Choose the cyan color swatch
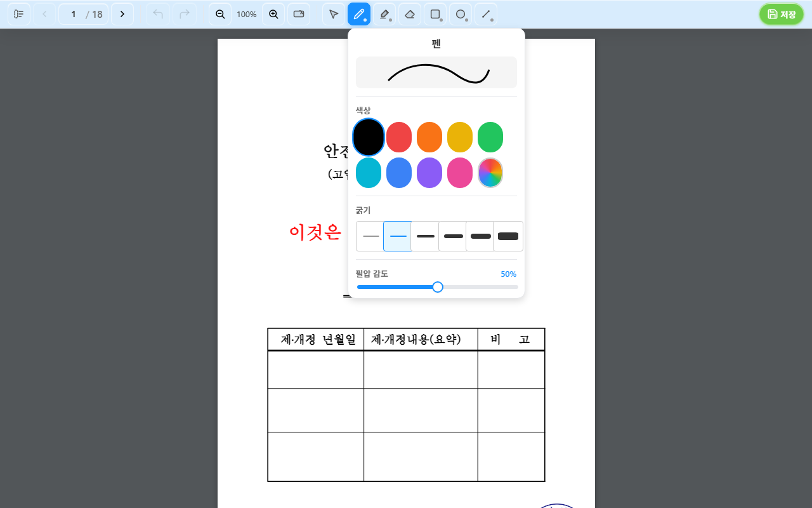The height and width of the screenshot is (508, 812). 369,173
